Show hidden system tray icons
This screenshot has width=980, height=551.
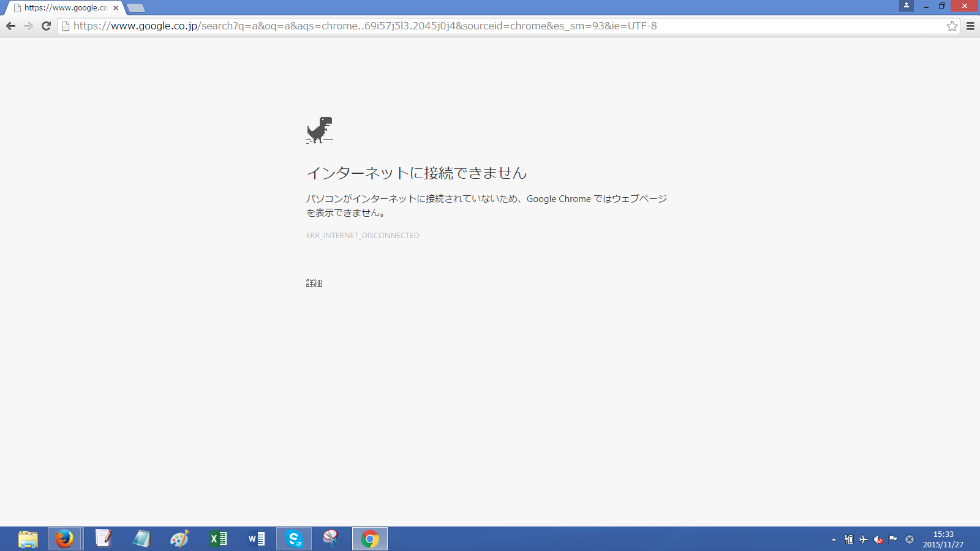click(834, 539)
